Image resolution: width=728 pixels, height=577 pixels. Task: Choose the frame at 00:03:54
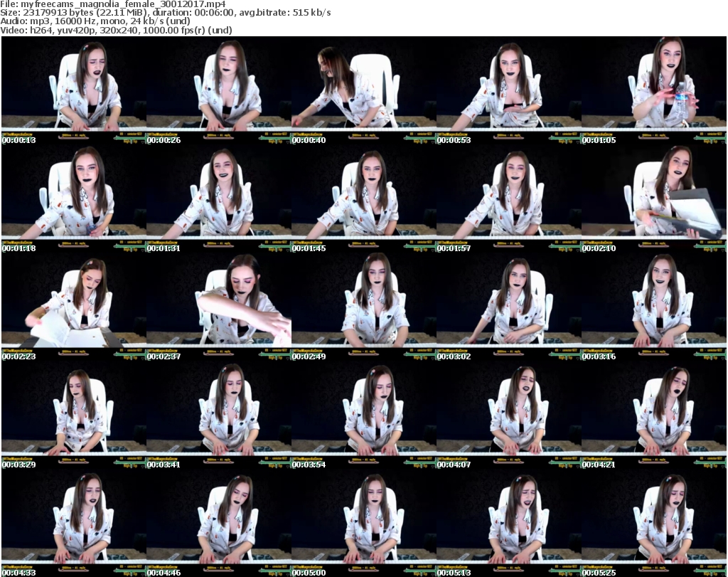[364, 415]
